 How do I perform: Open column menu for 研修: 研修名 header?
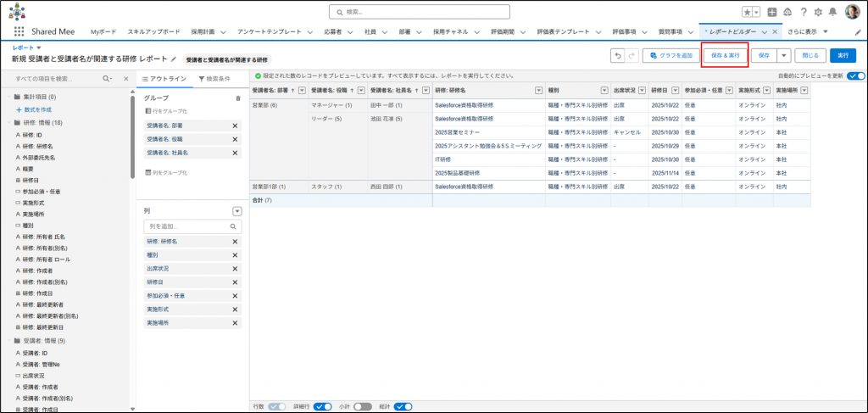coord(537,90)
